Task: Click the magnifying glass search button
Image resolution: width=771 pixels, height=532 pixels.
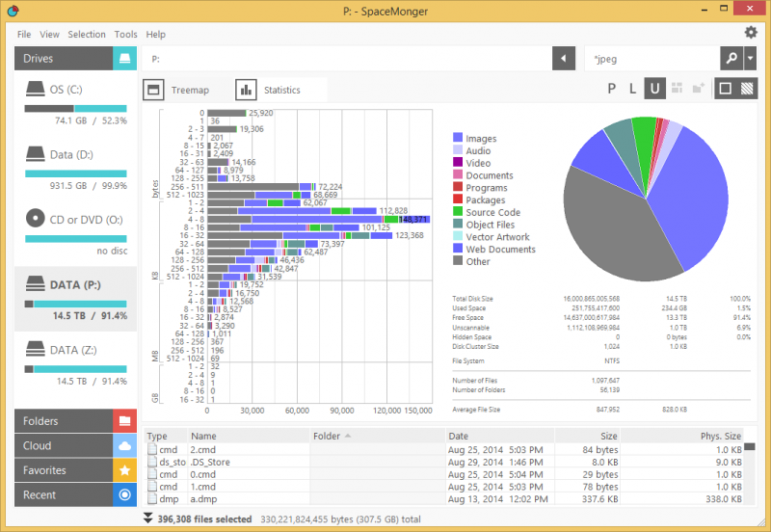Action: coord(731,59)
